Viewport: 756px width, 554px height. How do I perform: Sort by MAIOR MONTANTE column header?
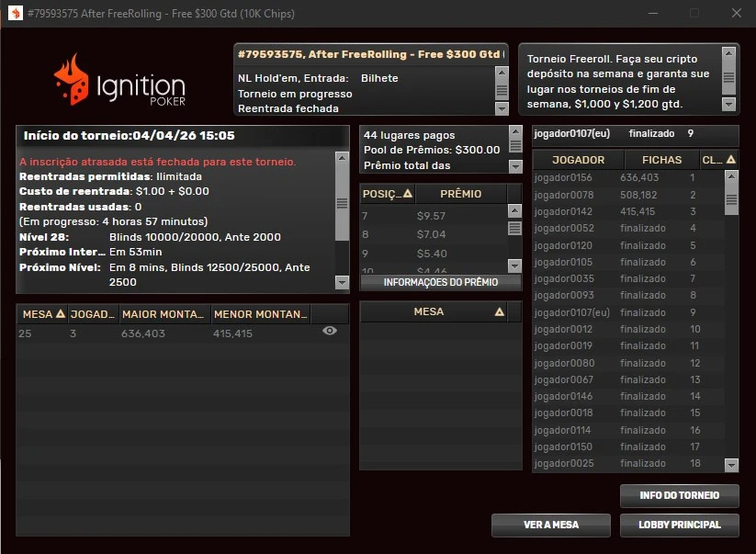coord(165,314)
